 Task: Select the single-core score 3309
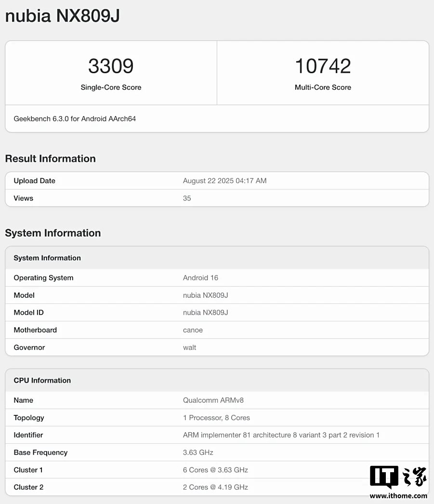point(111,66)
